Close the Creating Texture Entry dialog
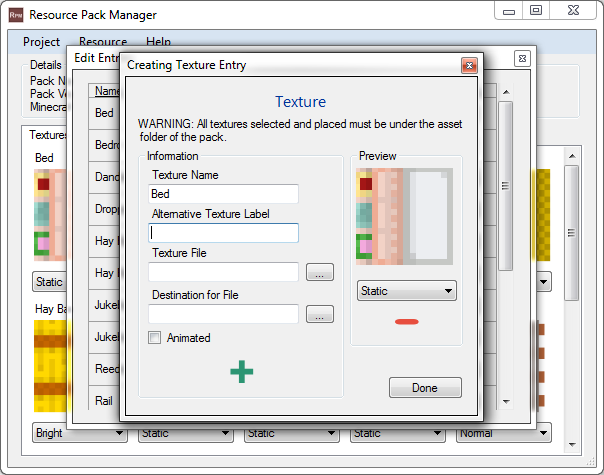The width and height of the screenshot is (604, 475). tap(468, 65)
